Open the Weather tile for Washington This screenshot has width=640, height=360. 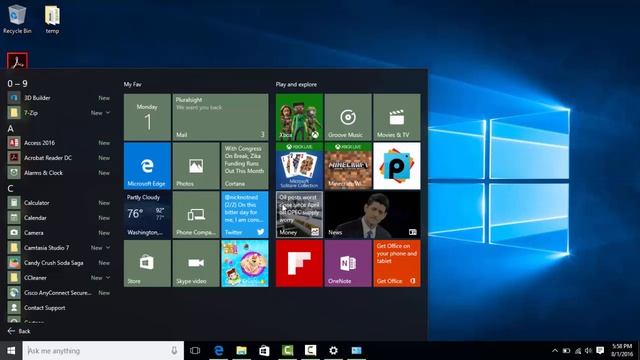[x=147, y=215]
